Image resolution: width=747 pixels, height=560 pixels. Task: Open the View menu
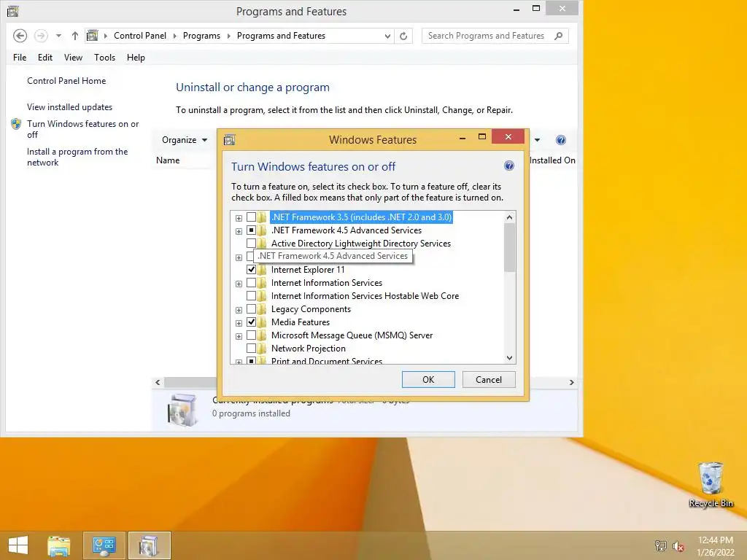(73, 58)
